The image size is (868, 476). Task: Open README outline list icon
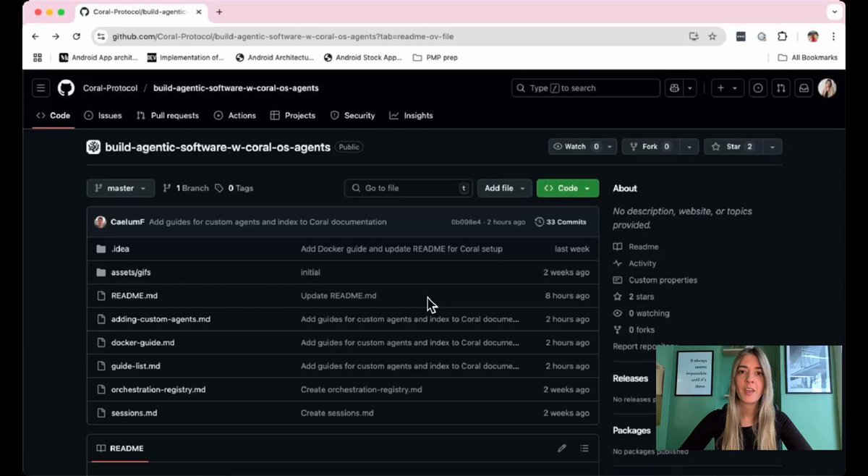[584, 449]
